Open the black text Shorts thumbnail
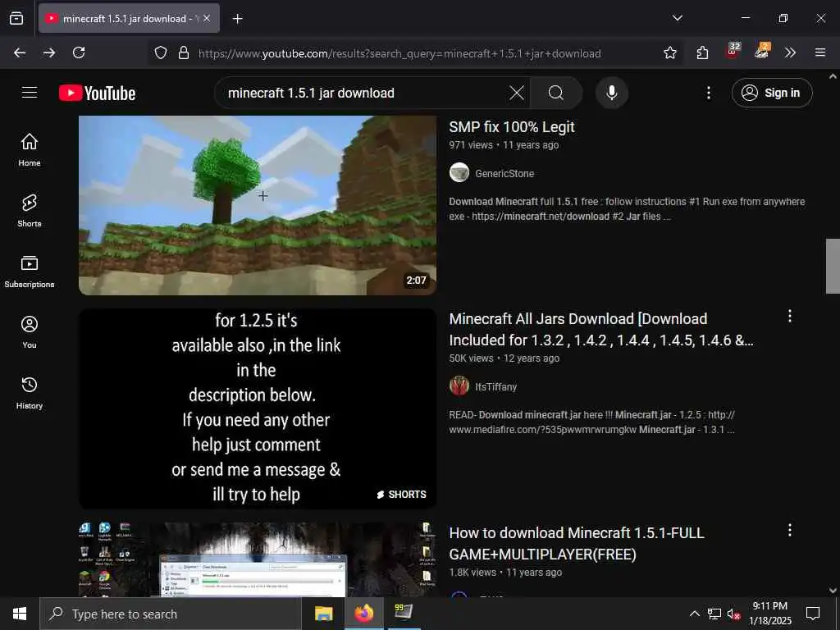The height and width of the screenshot is (630, 840). (x=258, y=409)
